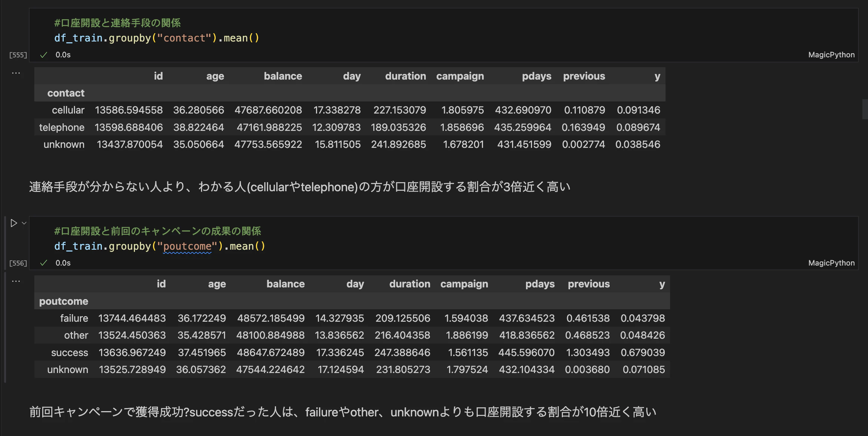Select markdown text about cellular and telephone

tap(300, 187)
